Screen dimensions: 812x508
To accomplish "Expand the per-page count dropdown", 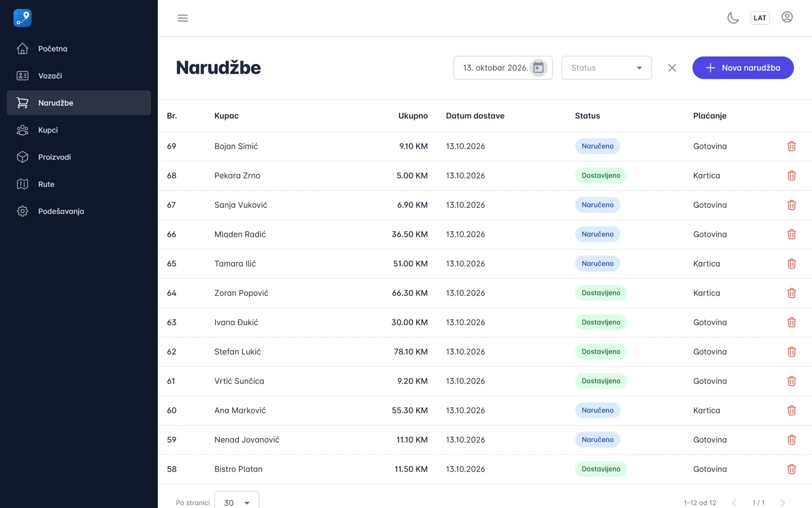I will [x=237, y=502].
